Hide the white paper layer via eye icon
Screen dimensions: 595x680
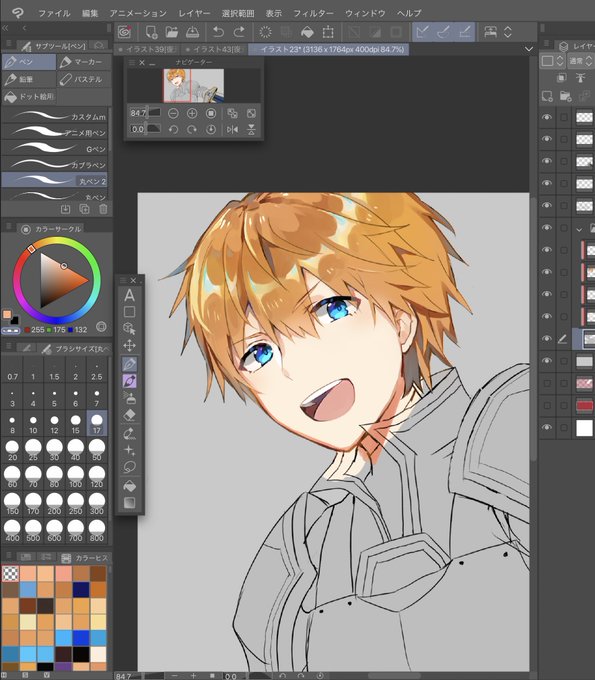tap(546, 427)
